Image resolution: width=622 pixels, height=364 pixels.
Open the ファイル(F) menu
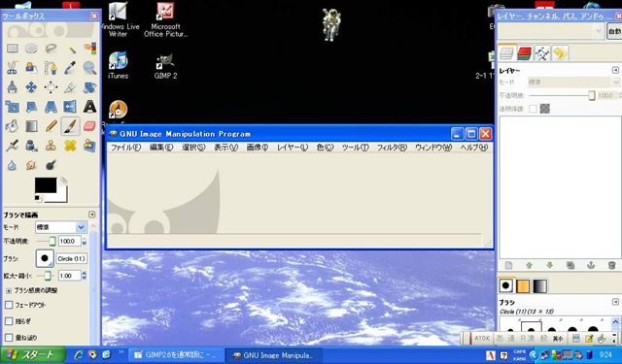click(125, 148)
